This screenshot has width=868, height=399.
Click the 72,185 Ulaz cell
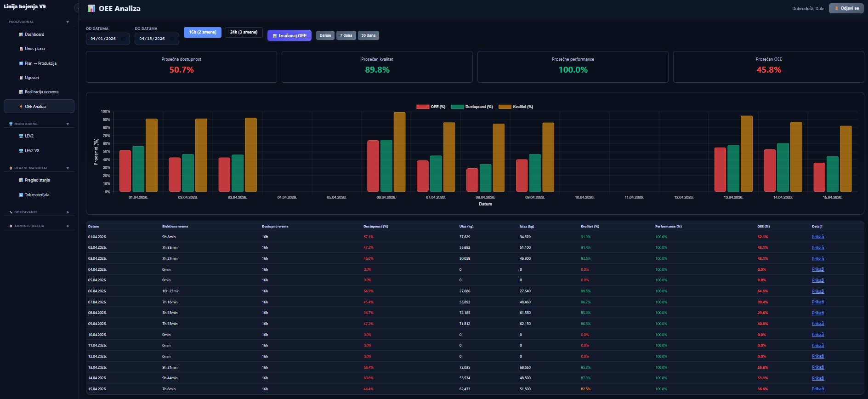465,313
